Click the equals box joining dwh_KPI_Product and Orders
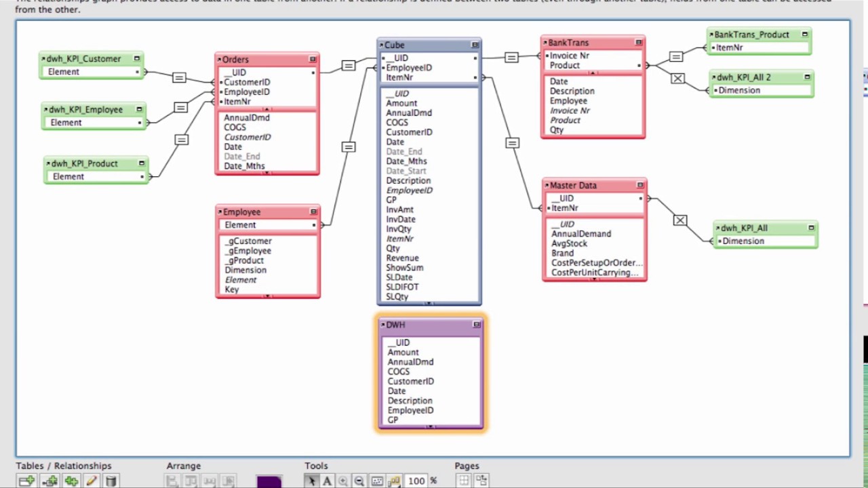The height and width of the screenshot is (488, 868). [x=181, y=140]
